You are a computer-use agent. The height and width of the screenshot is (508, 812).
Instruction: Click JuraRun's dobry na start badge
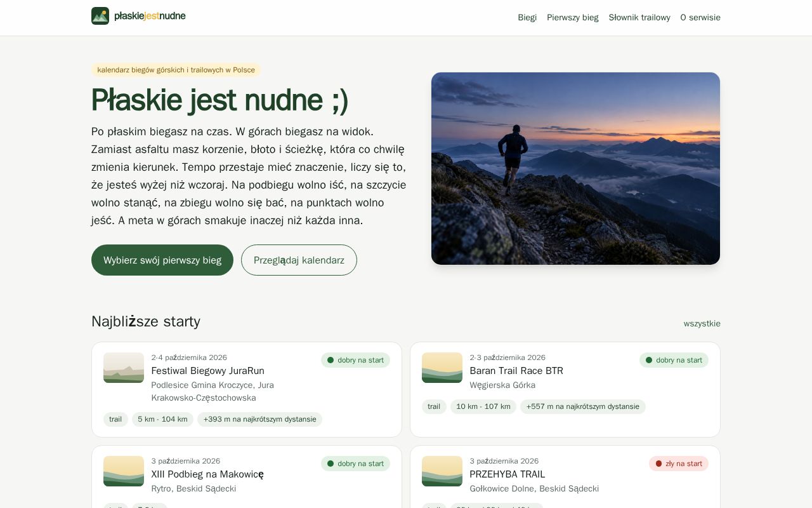355,360
